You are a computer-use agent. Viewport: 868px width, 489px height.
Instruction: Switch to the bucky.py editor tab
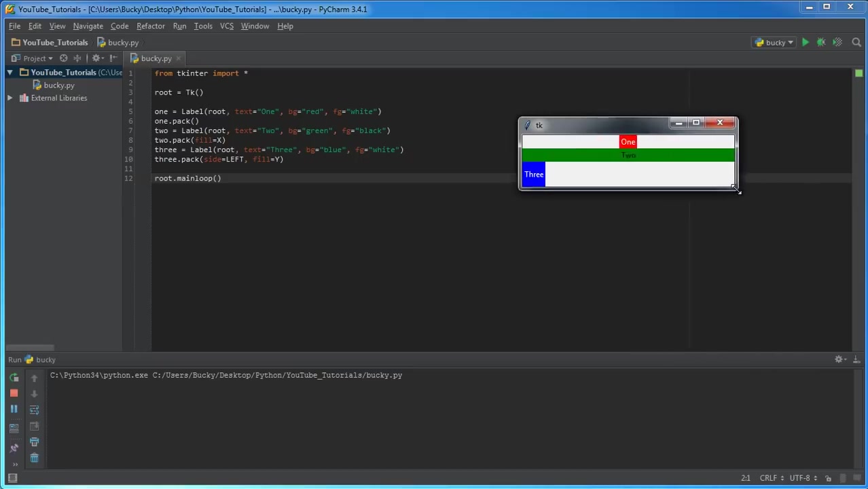[156, 58]
